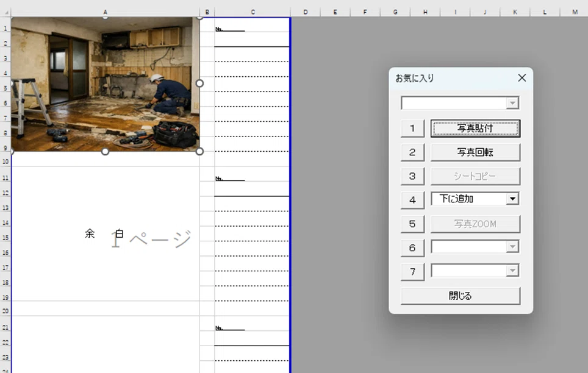Close the お気に入り dialog with X
The width and height of the screenshot is (588, 373).
point(522,78)
